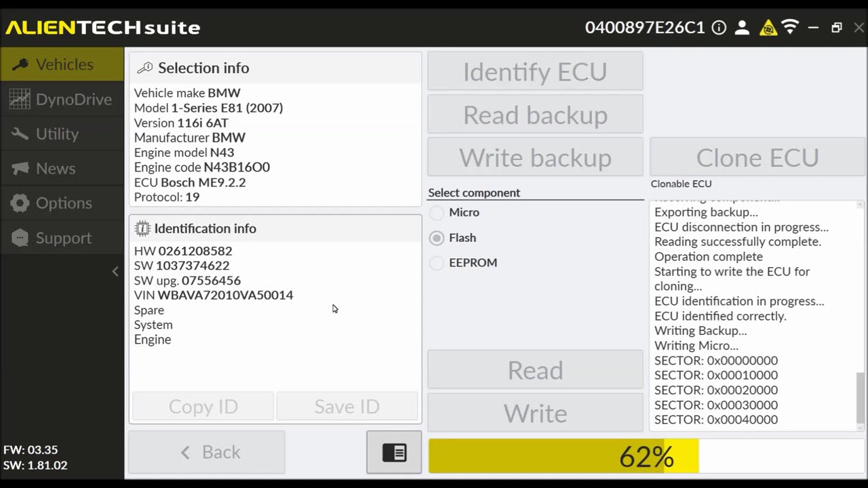868x488 pixels.
Task: Click the yellow warning triangle icon
Action: (x=768, y=28)
